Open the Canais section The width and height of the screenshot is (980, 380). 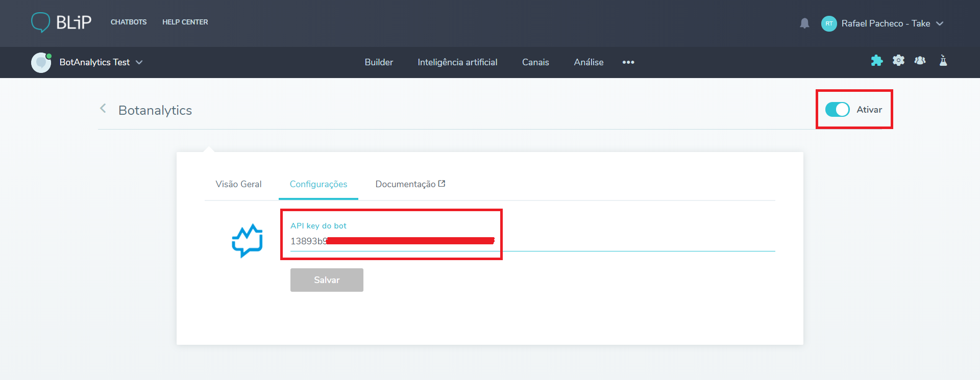(x=535, y=62)
